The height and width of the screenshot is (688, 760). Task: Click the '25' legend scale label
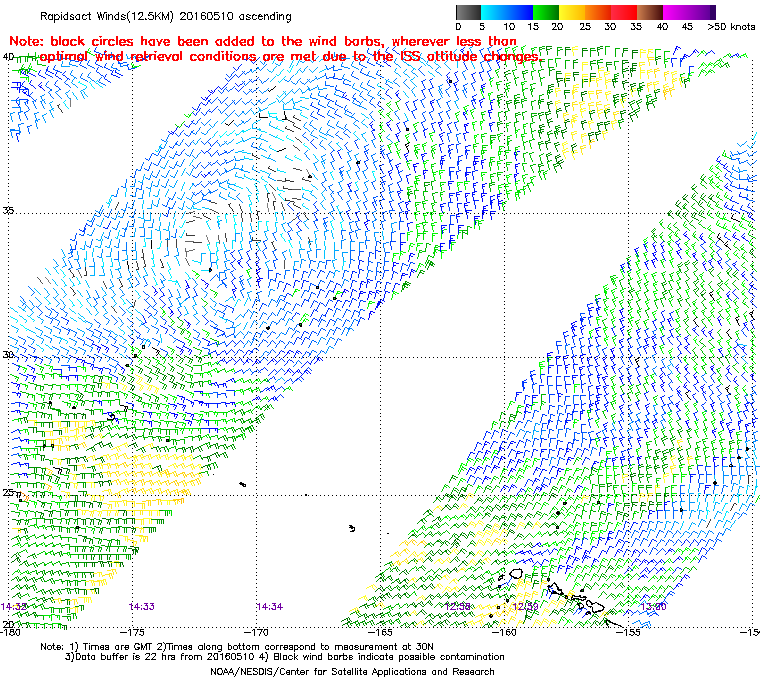tap(586, 27)
